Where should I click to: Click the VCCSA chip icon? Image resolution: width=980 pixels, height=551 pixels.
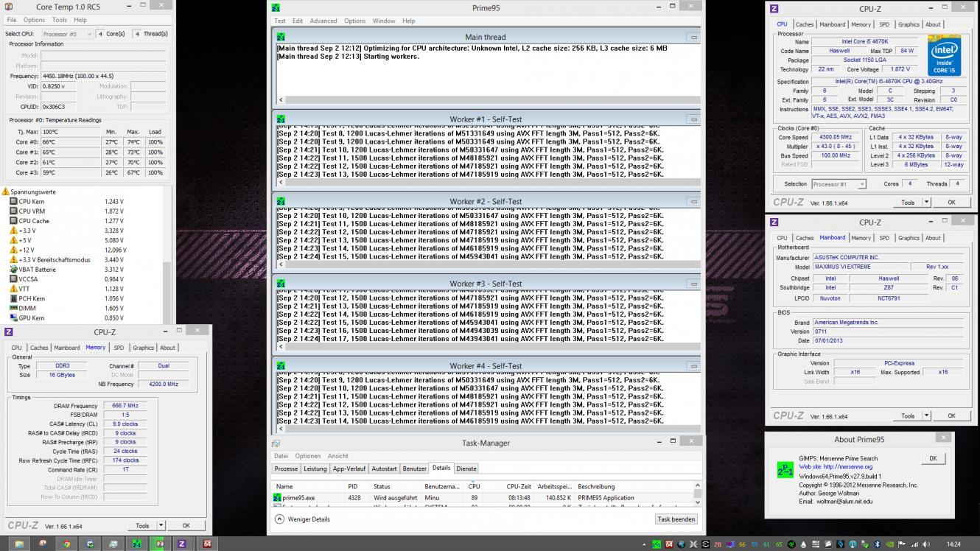pyautogui.click(x=13, y=279)
